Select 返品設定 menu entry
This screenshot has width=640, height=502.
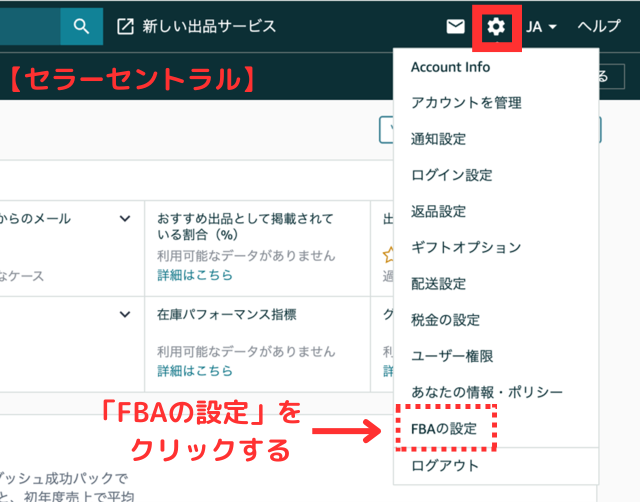(438, 211)
